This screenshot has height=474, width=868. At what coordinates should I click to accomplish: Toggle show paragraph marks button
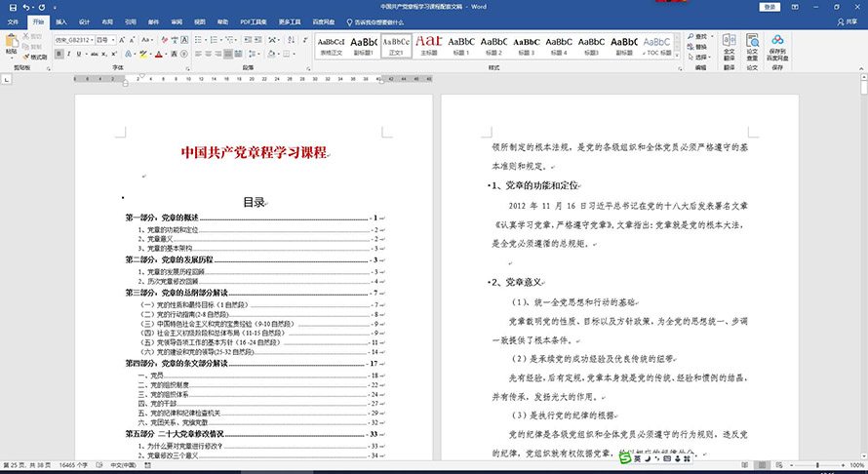[x=305, y=40]
